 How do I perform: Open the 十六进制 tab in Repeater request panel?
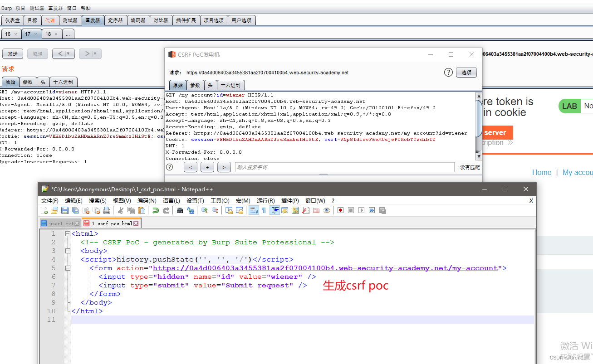[63, 82]
